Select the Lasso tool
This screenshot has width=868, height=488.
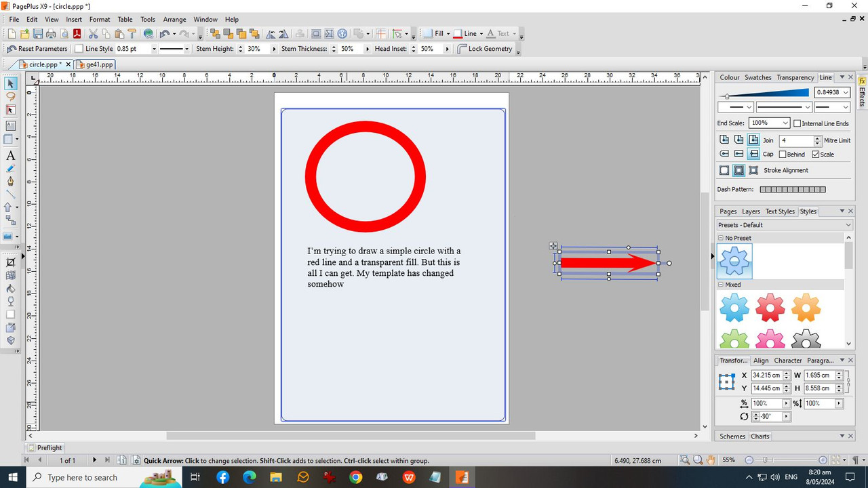pos(11,96)
